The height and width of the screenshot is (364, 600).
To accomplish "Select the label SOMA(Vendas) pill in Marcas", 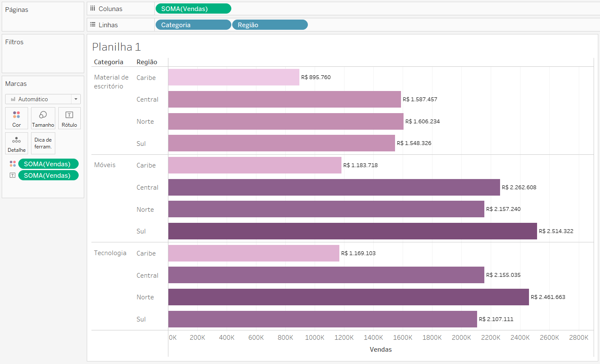I will [x=48, y=175].
